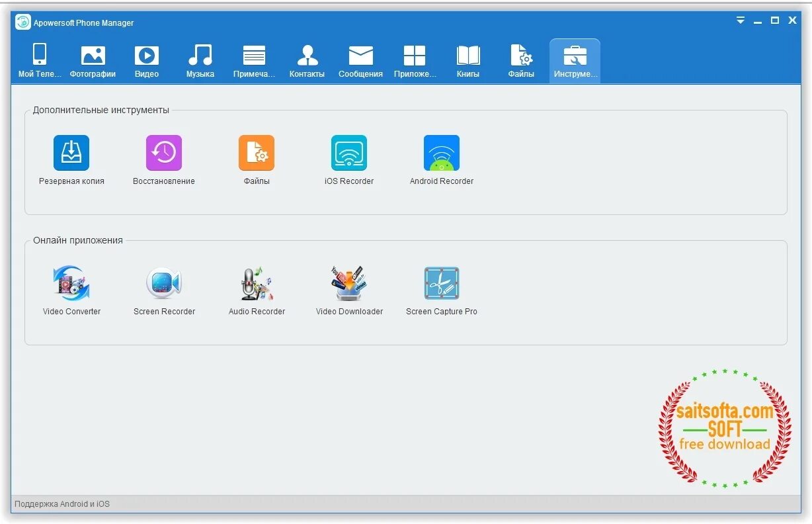The height and width of the screenshot is (524, 812).
Task: Switch to Фотографии tab
Action: tap(93, 61)
